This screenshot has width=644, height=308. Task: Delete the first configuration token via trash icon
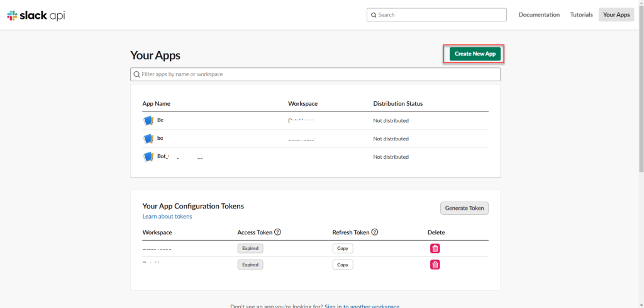pyautogui.click(x=435, y=248)
